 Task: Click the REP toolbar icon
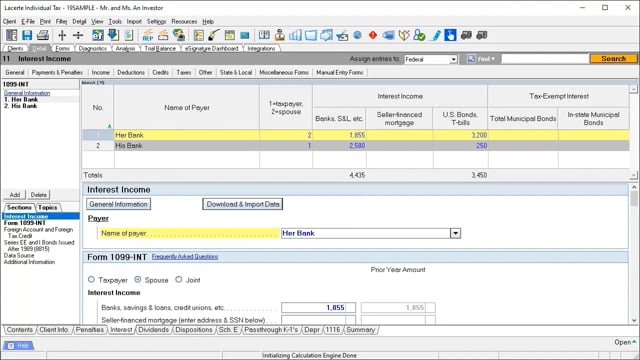pyautogui.click(x=148, y=36)
